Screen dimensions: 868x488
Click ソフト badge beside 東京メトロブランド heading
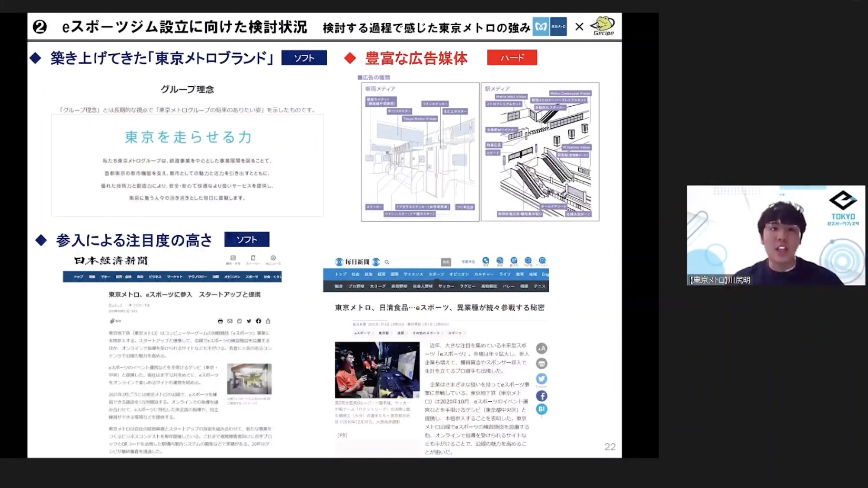point(304,58)
